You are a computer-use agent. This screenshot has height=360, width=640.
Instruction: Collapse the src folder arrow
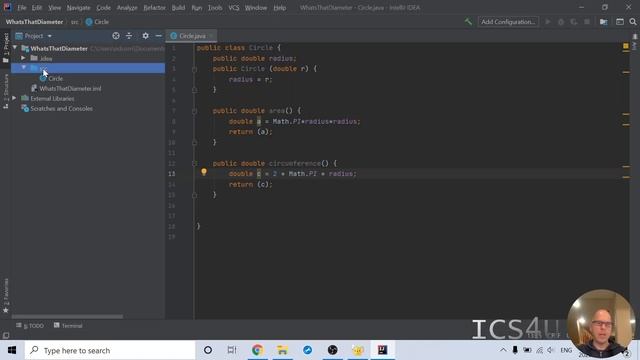coord(23,68)
